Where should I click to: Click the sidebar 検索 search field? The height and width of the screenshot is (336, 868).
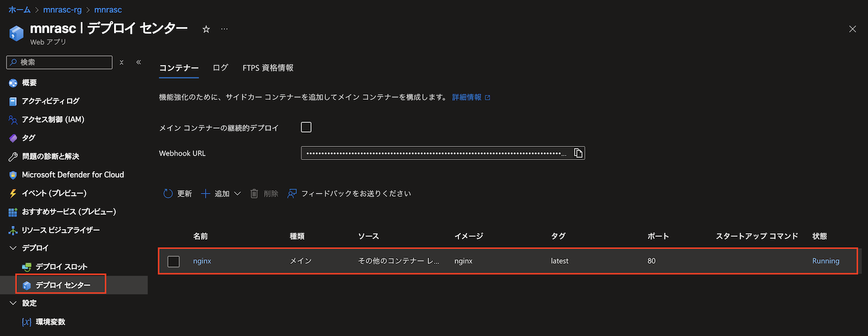coord(60,62)
